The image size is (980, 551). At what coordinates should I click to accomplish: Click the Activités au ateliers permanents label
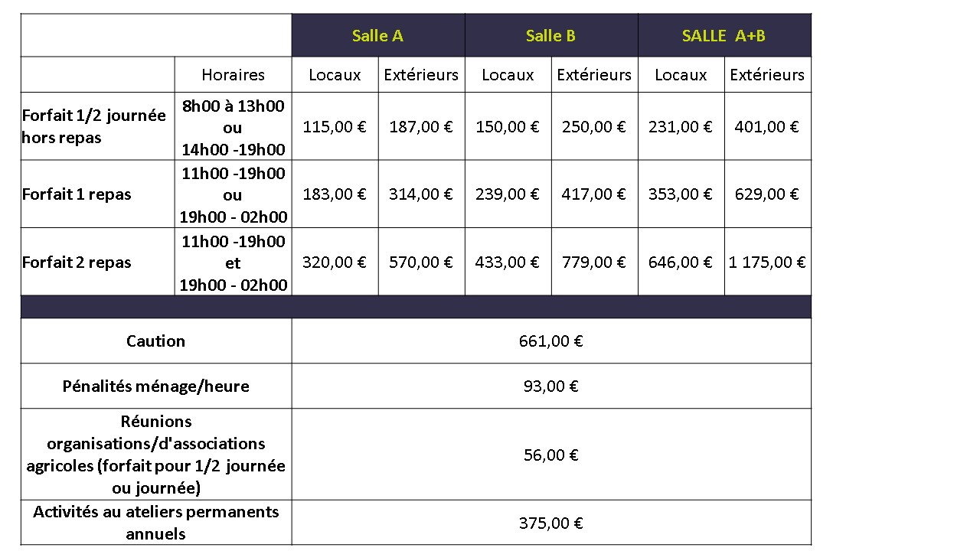click(x=155, y=523)
